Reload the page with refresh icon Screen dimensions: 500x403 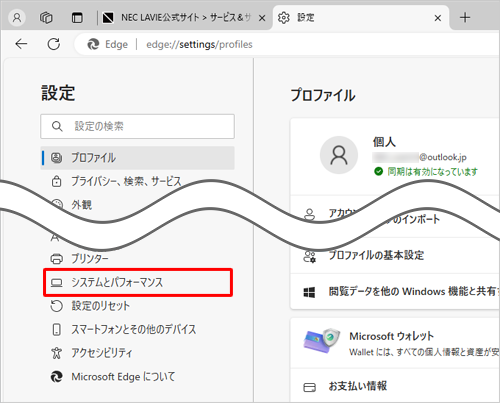[54, 44]
